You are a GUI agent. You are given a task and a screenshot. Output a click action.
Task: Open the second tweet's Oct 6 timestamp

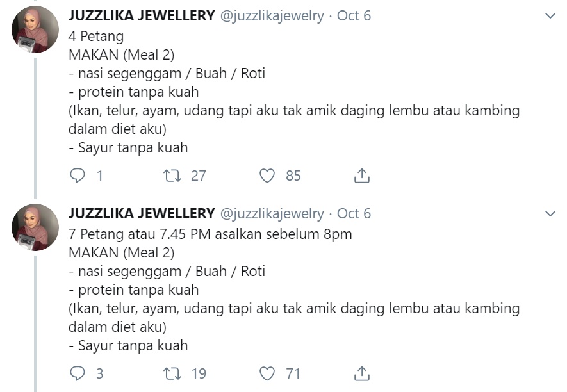tap(354, 213)
